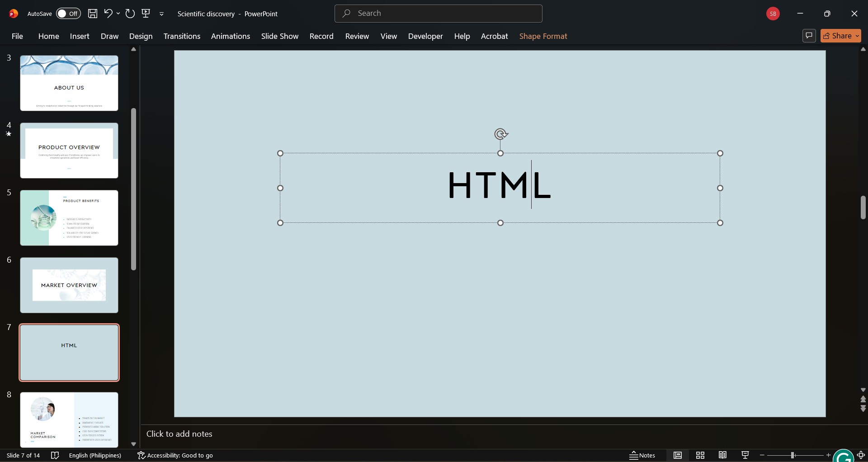Select the HTML slide thumbnail

69,353
